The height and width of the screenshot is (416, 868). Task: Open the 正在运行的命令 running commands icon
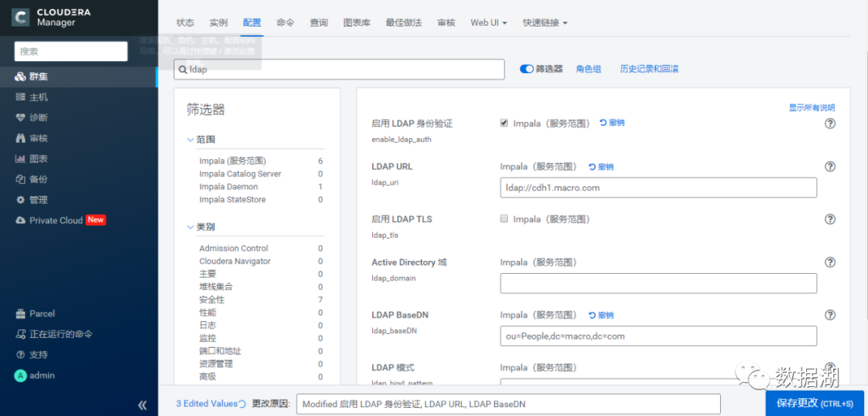pyautogui.click(x=20, y=334)
